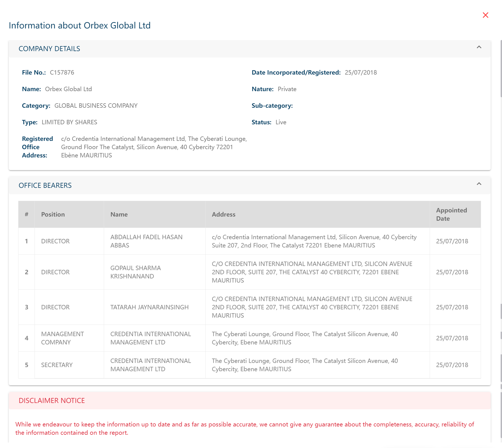This screenshot has height=448, width=502.
Task: Click the dialog title Information about Orbex Global Ltd
Action: pos(80,25)
